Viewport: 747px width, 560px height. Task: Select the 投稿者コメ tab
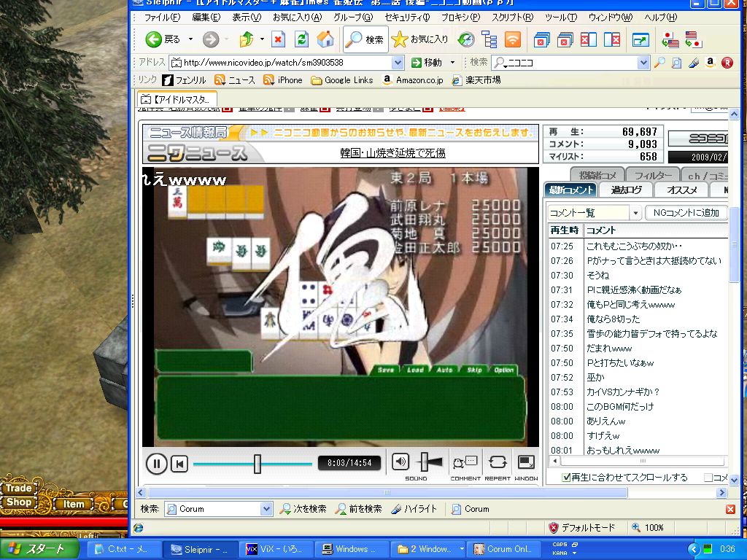coord(597,175)
